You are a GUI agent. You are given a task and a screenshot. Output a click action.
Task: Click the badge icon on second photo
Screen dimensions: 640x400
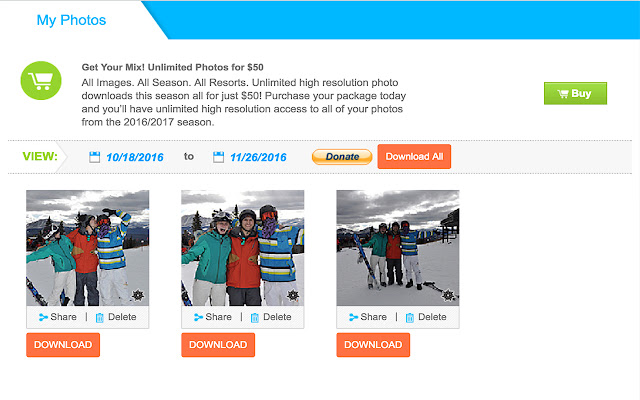point(292,295)
